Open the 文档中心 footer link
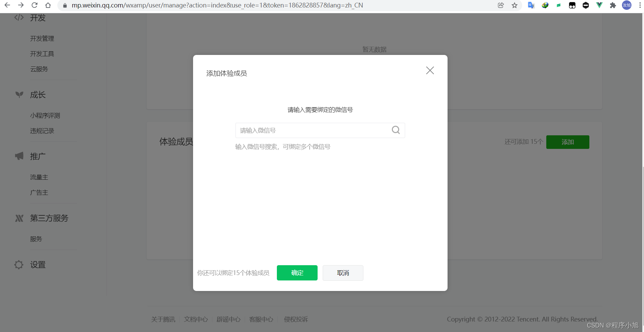644x332 pixels. point(196,319)
